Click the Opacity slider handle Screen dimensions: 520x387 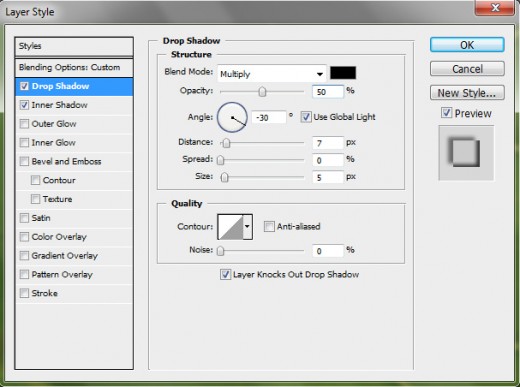point(262,91)
